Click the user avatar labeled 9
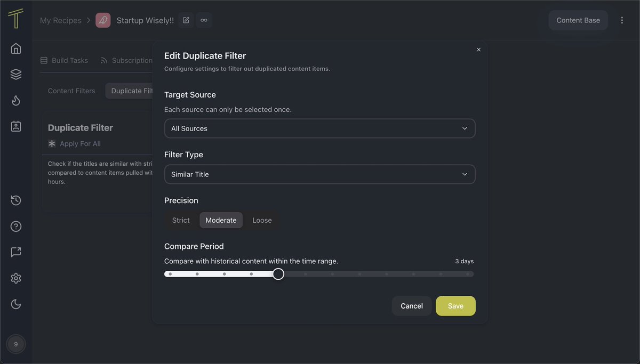The width and height of the screenshot is (640, 364). click(x=16, y=344)
